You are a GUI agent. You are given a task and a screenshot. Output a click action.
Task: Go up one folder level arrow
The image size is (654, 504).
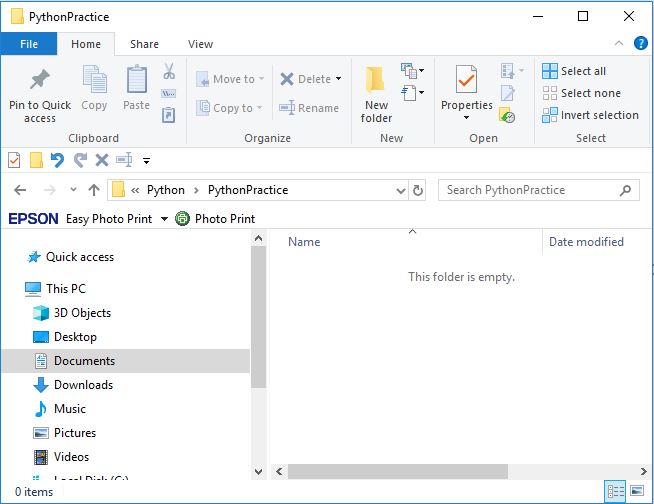(94, 190)
